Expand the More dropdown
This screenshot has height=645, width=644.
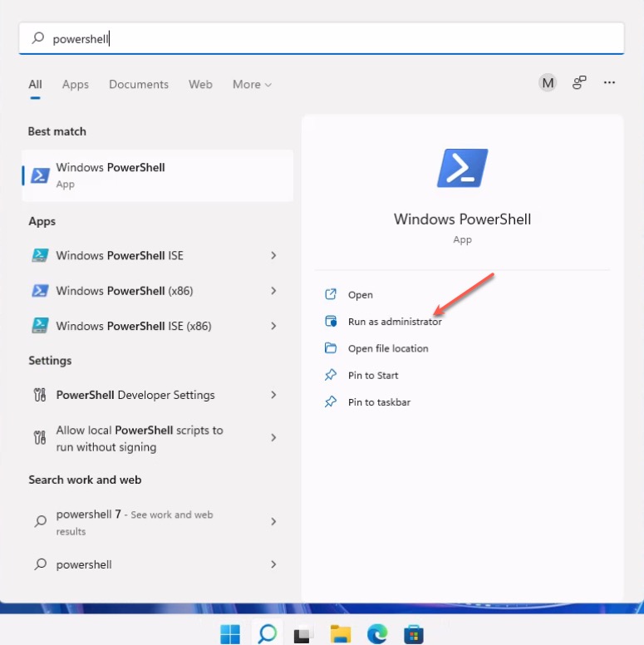coord(252,84)
